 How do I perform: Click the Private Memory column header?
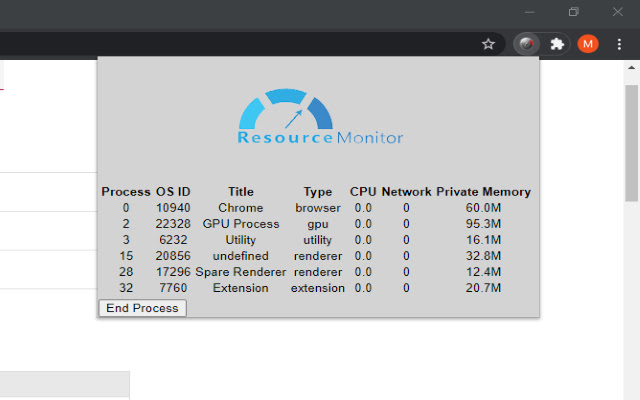(483, 192)
